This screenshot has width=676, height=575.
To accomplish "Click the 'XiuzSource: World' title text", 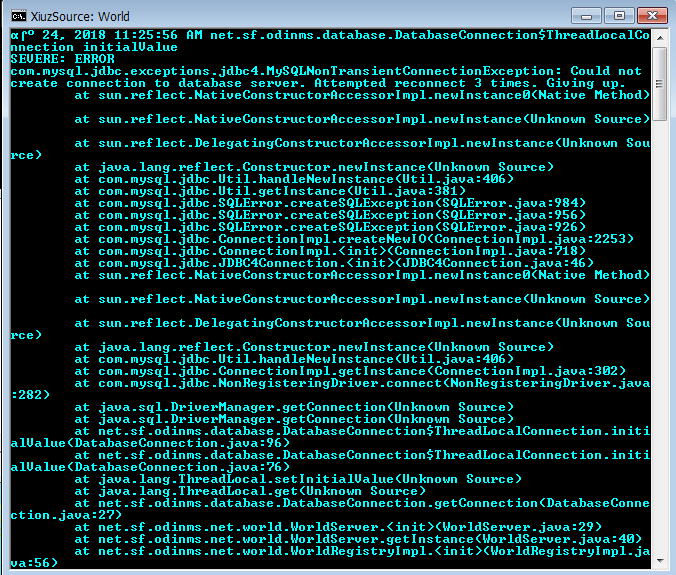I will pyautogui.click(x=80, y=16).
